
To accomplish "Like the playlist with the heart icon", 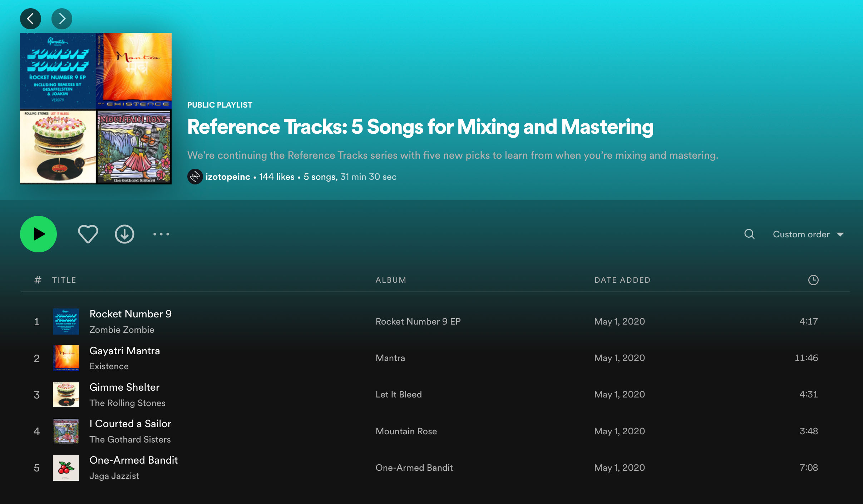I will click(88, 234).
